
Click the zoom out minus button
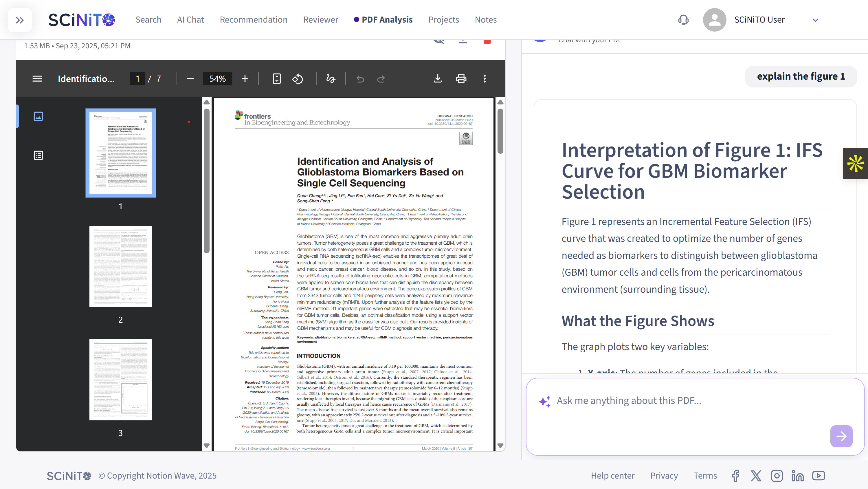pos(190,79)
